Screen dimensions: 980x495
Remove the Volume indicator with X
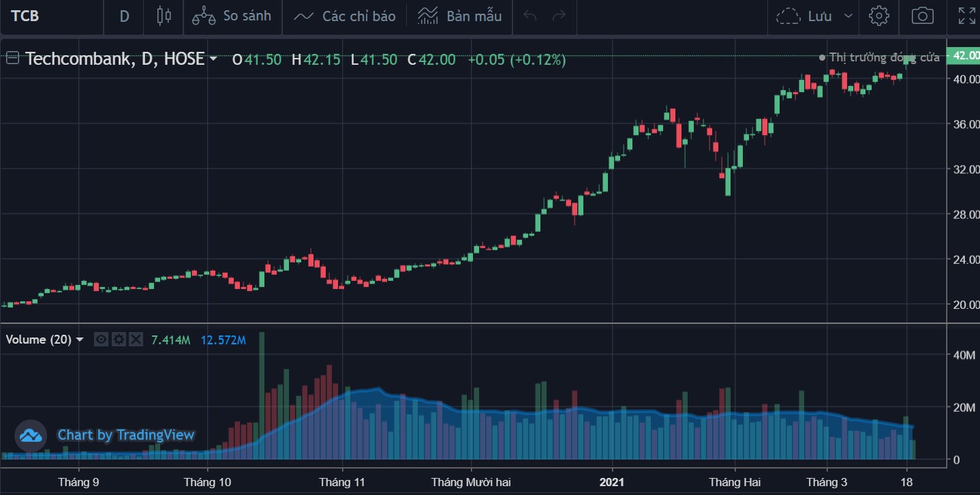tap(136, 340)
